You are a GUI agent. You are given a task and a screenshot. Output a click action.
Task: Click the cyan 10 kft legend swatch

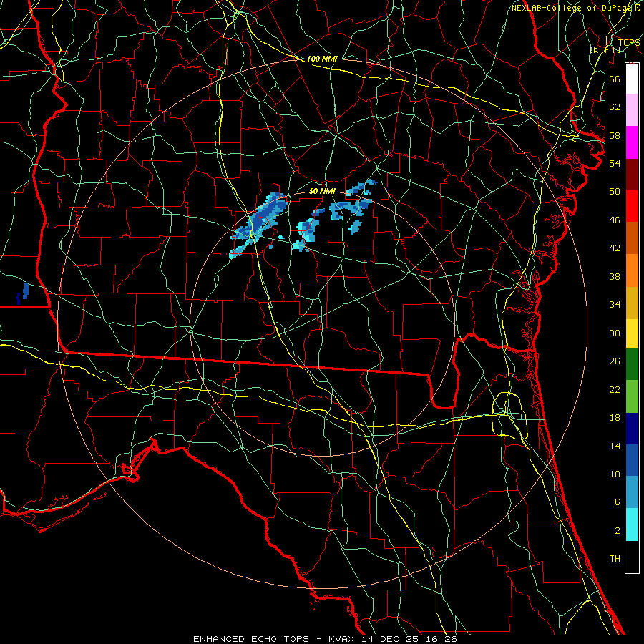click(x=632, y=525)
